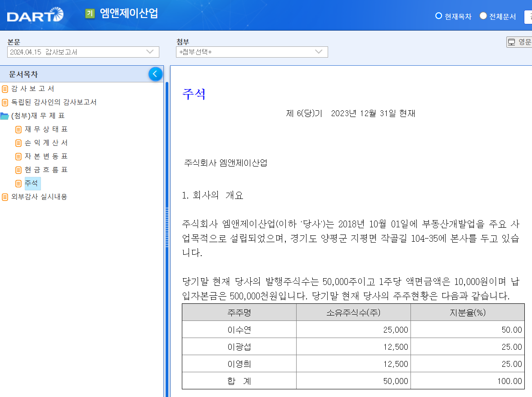Open the 본문 dropdown 2024.04.15 감사보고서
The width and height of the screenshot is (532, 397).
point(83,52)
